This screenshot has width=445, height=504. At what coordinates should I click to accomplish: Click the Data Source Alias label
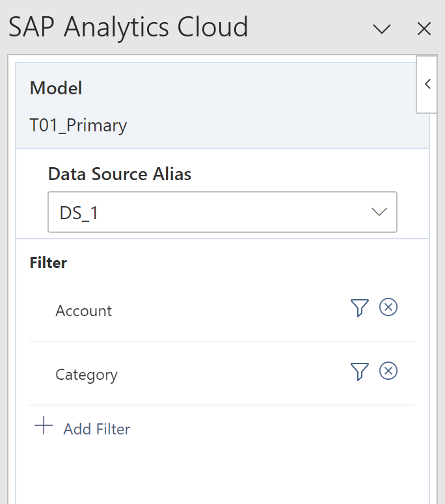pyautogui.click(x=120, y=174)
